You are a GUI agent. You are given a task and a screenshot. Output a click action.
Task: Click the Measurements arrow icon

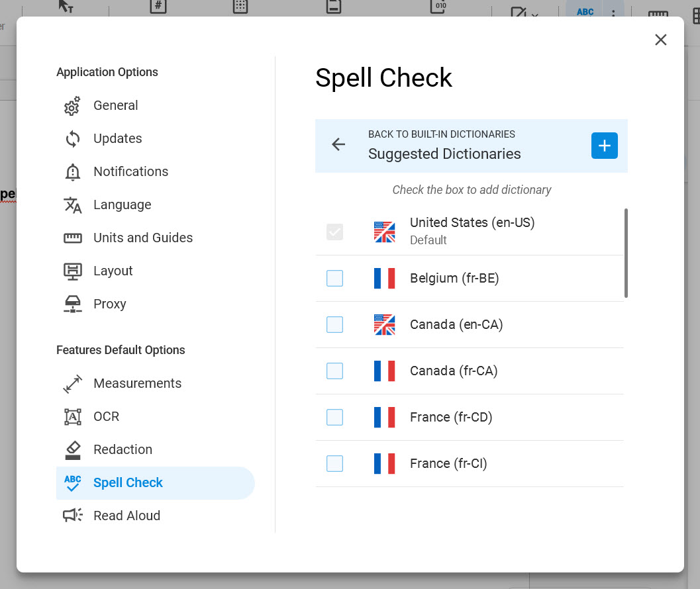point(72,384)
